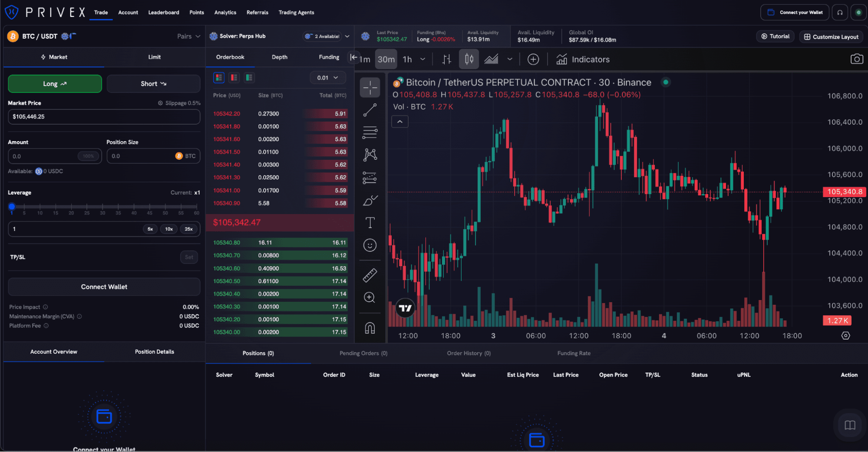Select the candlestick chart style icon
The height and width of the screenshot is (452, 868).
(469, 59)
